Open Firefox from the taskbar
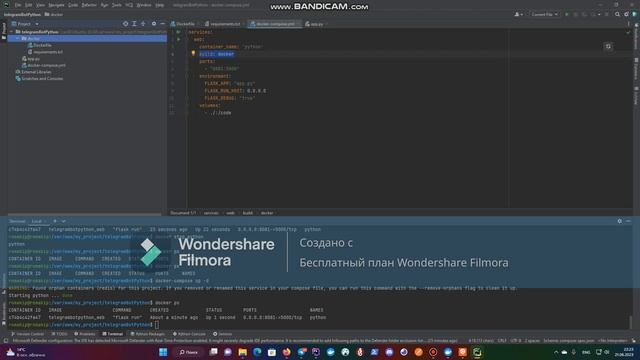Viewport: 640px width, 360px height. click(x=287, y=352)
